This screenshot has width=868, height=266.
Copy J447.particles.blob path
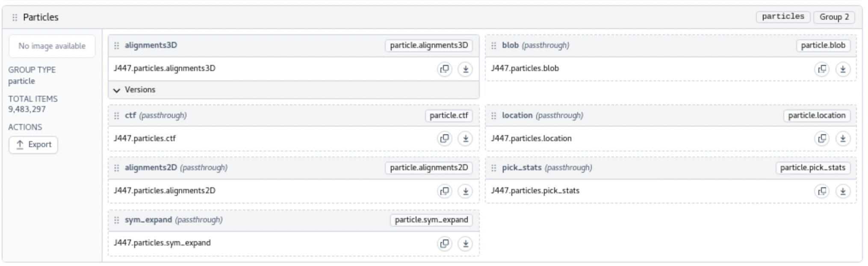point(822,69)
